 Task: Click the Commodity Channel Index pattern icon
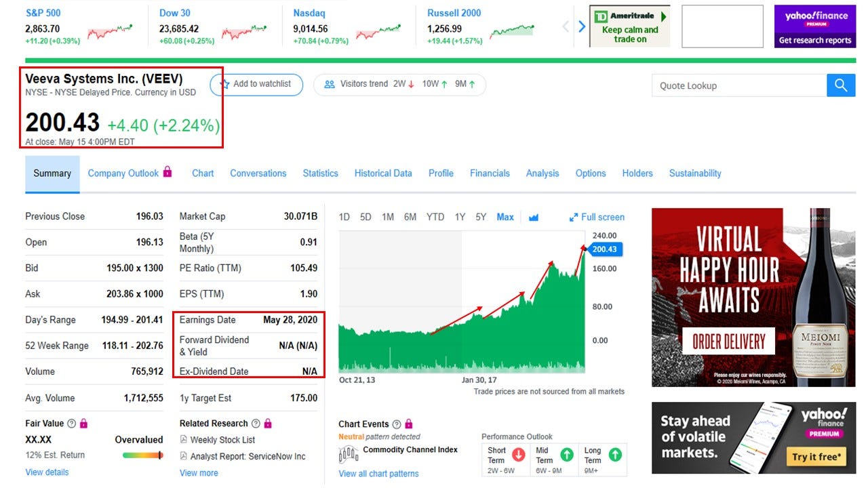click(349, 455)
